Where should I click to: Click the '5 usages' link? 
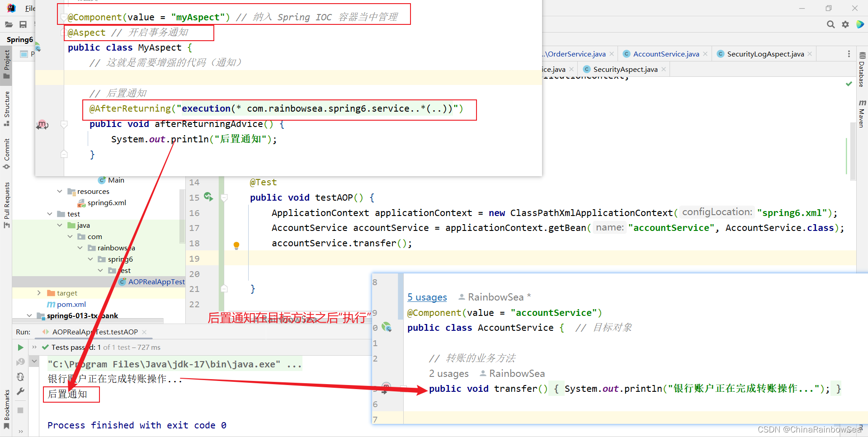click(x=427, y=297)
